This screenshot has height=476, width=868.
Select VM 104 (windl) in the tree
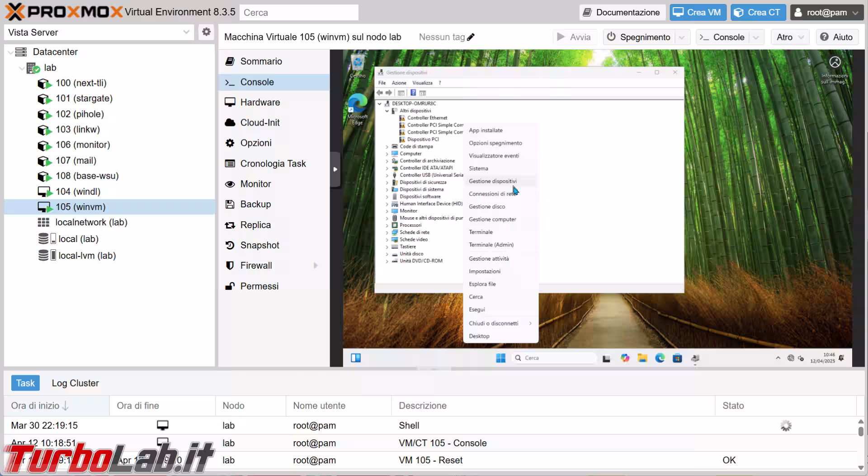78,191
